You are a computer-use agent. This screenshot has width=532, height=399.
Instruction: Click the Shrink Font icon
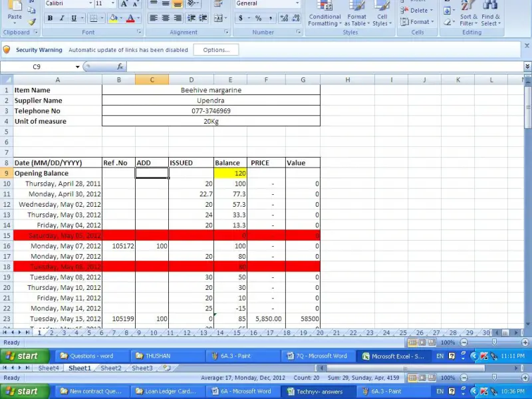pyautogui.click(x=136, y=4)
